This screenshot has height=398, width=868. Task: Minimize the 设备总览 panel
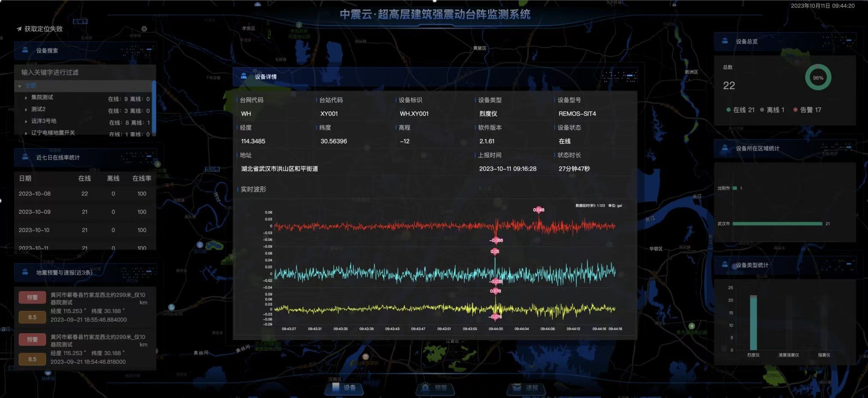pyautogui.click(x=849, y=41)
